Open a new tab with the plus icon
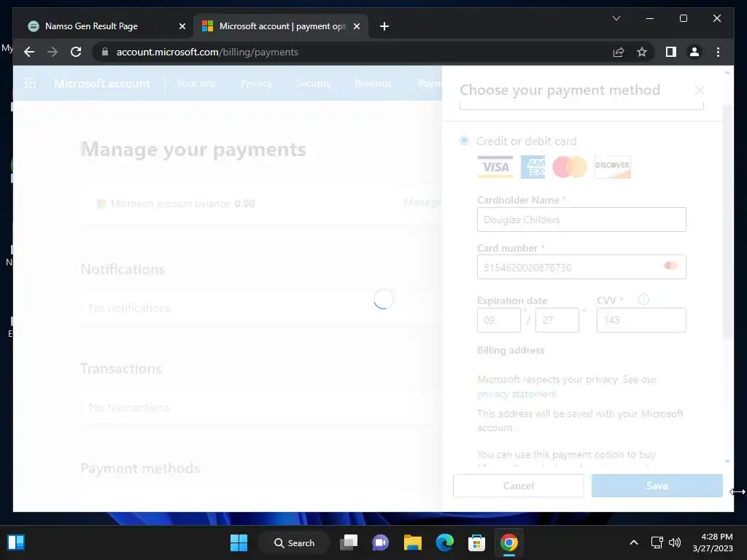Viewport: 747px width, 560px height. (384, 26)
